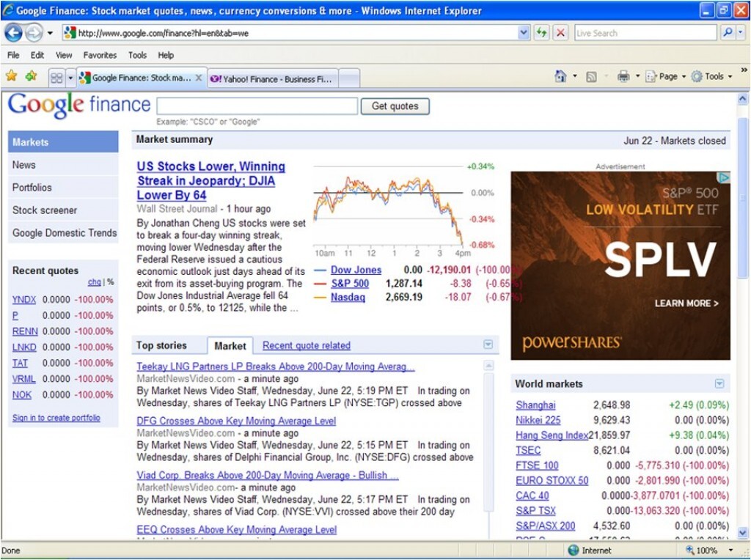751x560 pixels.
Task: Switch to the Yahoo! Finance tab
Action: (x=273, y=78)
